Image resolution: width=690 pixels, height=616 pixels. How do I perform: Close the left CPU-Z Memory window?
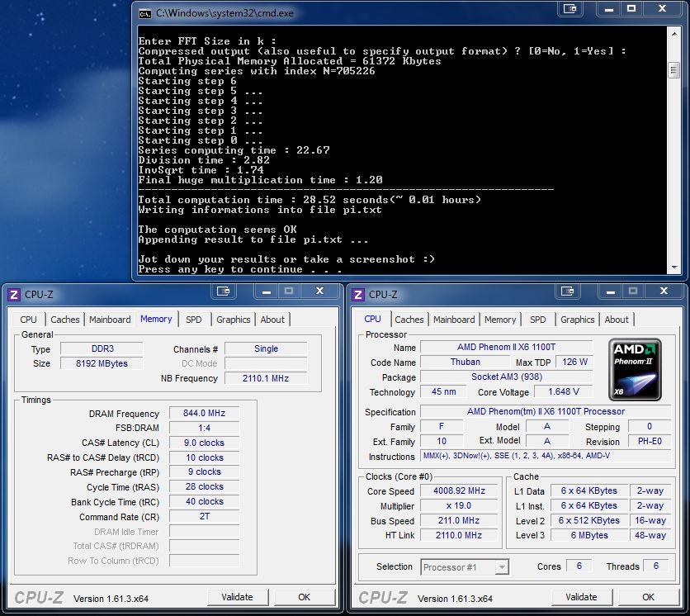pos(320,291)
